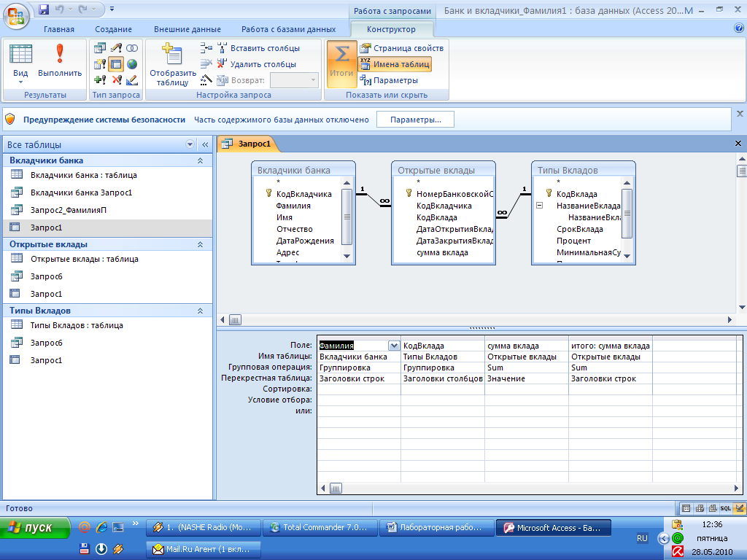Viewport: 747px width, 560px height.
Task: Collapse the Вкладчики банка group
Action: 200,160
